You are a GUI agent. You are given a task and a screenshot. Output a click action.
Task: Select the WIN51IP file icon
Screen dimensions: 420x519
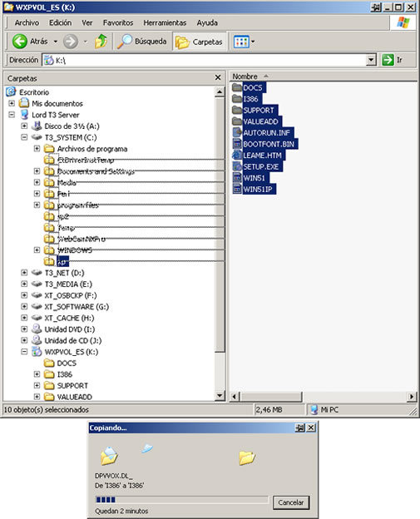[237, 189]
